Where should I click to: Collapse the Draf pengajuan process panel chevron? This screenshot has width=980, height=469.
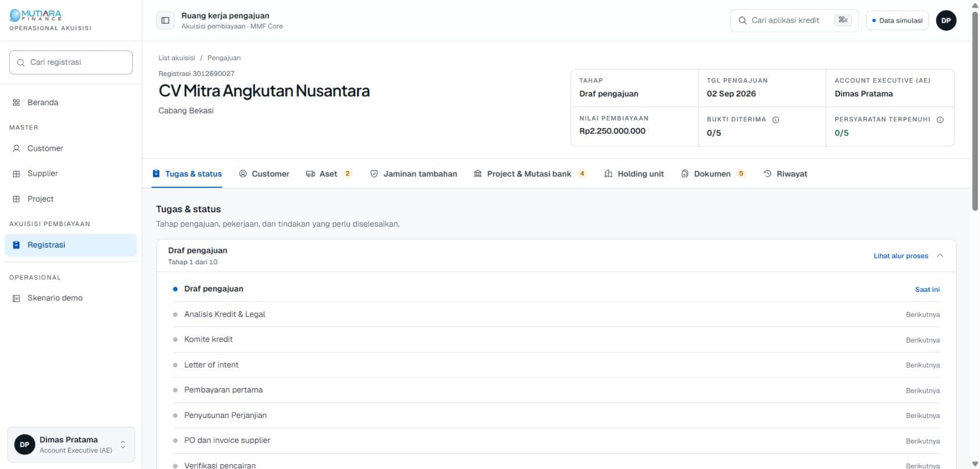click(940, 256)
